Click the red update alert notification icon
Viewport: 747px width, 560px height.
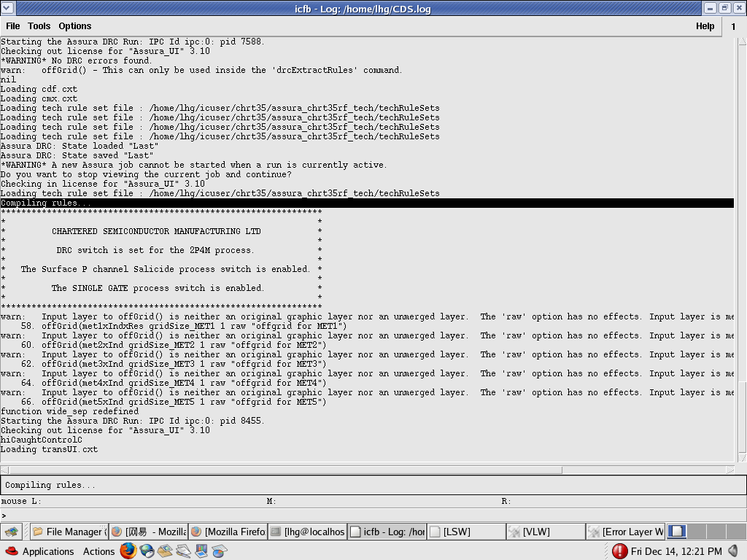[619, 551]
